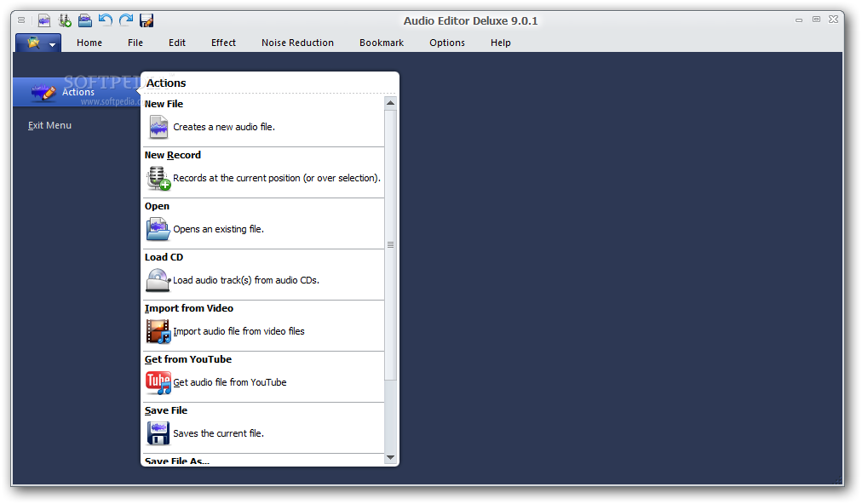Open the Options tab
This screenshot has height=504, width=862.
point(447,43)
